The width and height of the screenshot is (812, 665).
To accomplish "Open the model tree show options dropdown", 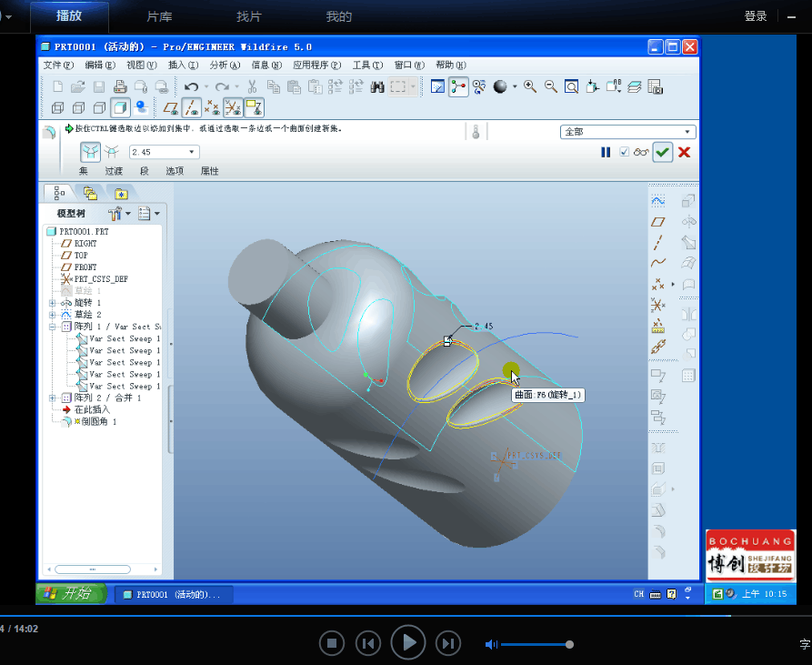I will 148,213.
